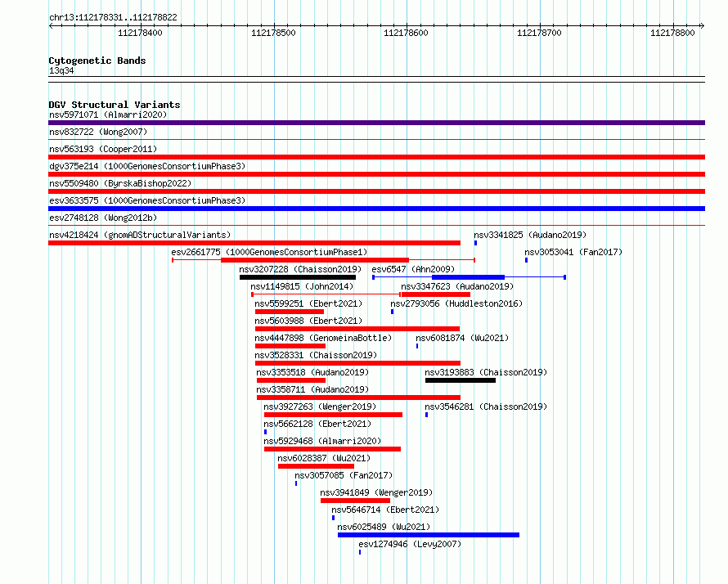Open nsv3193883 (Chaisson2019) label
Screen dimensions: 728x584
[486, 372]
